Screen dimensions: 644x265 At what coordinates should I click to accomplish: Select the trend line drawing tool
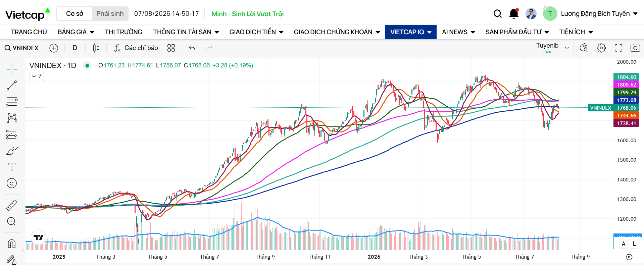coord(12,86)
